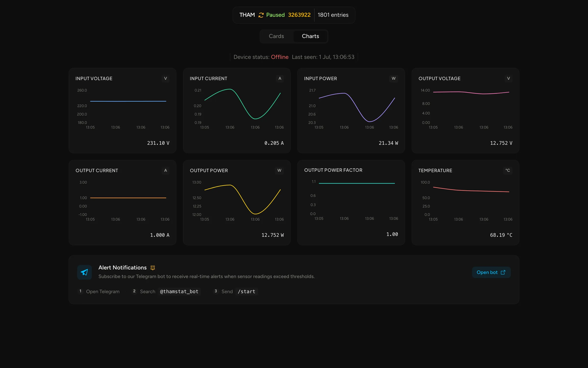Click the Input Power purple chart
588x368 pixels.
coord(357,107)
